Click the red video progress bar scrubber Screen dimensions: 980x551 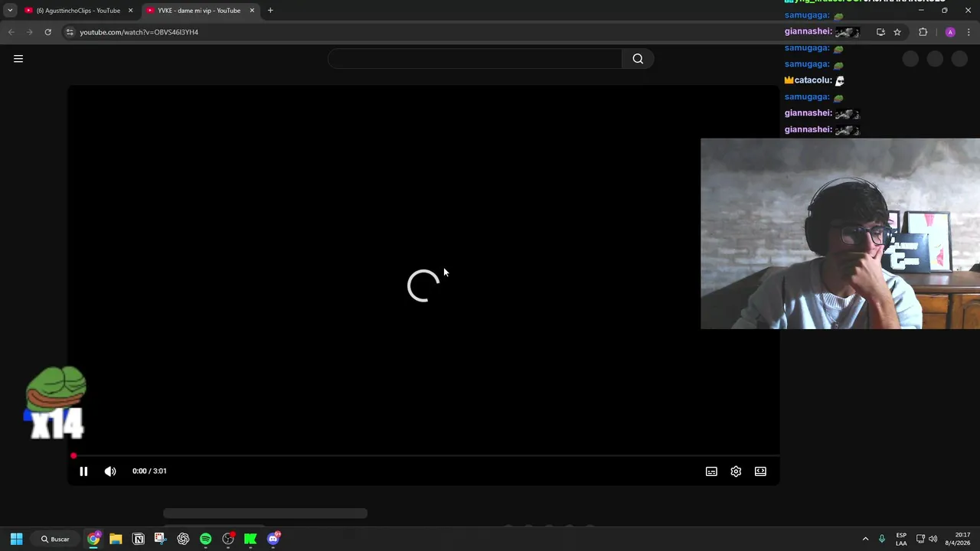[x=73, y=456]
